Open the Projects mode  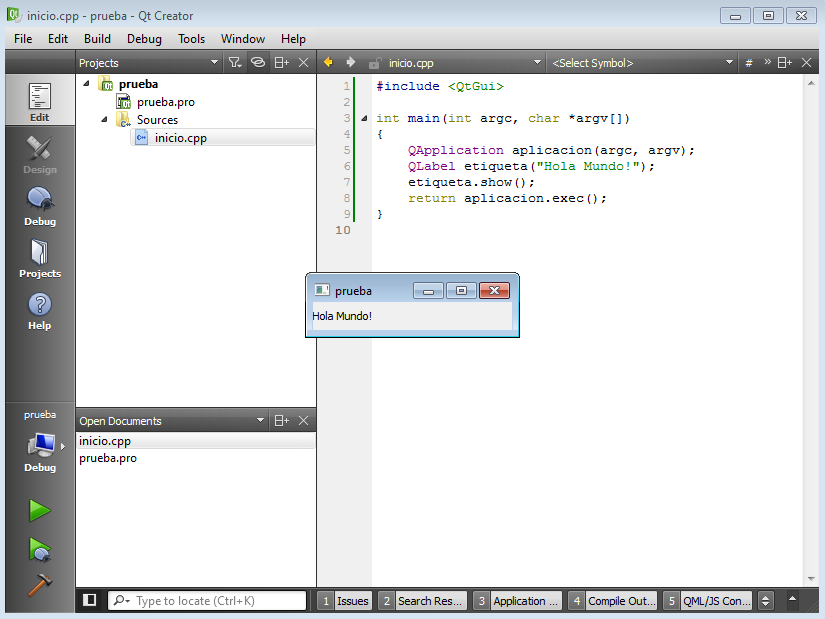point(39,258)
